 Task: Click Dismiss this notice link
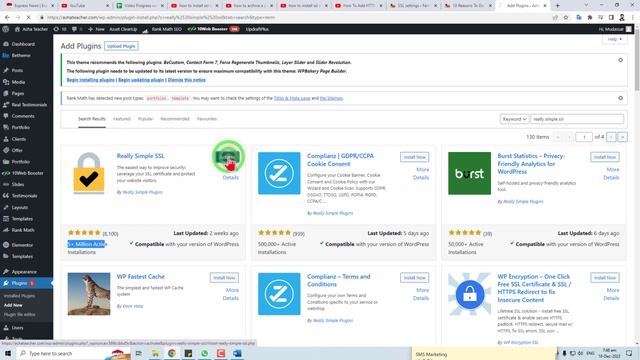[187, 80]
